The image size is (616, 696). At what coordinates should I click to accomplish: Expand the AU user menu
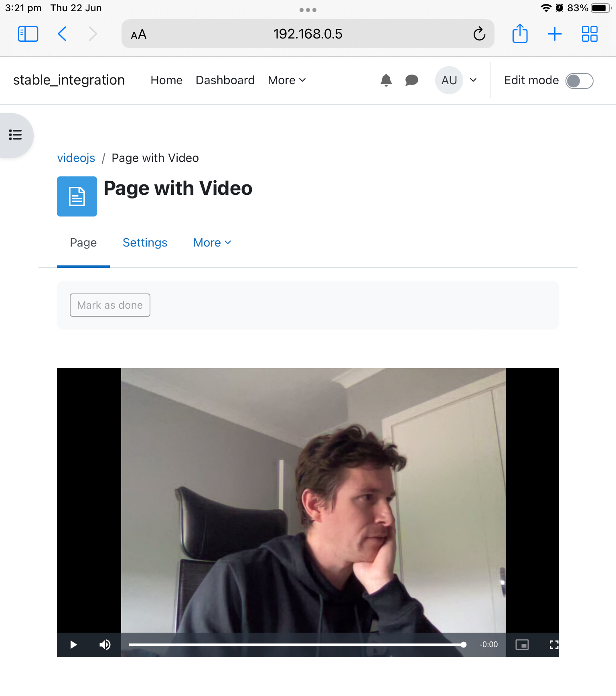(x=473, y=80)
